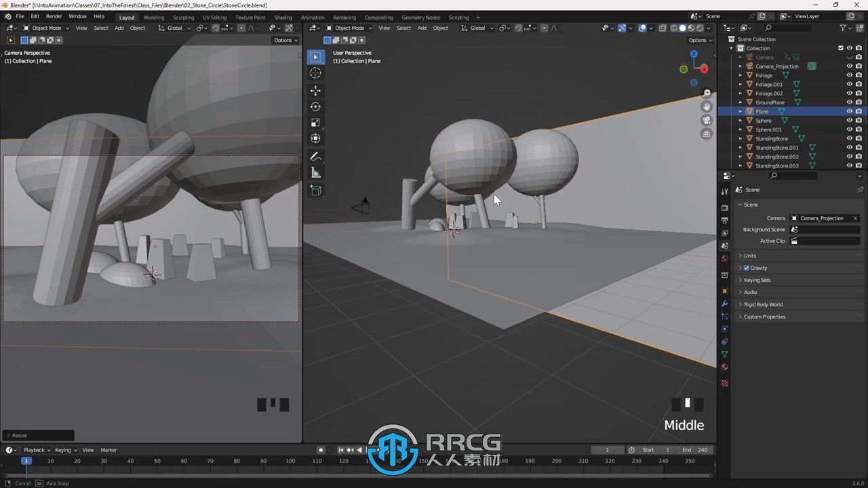Open the Render properties tab
The width and height of the screenshot is (868, 488).
click(724, 207)
